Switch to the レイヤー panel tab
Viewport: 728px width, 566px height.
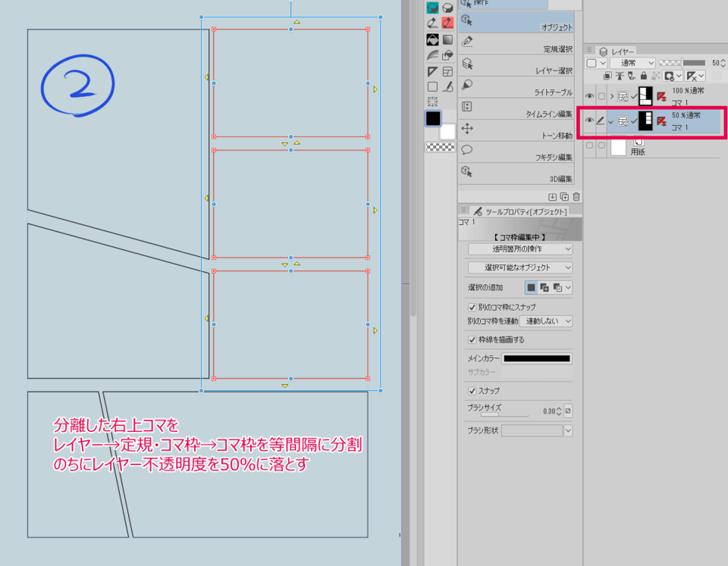[x=623, y=52]
